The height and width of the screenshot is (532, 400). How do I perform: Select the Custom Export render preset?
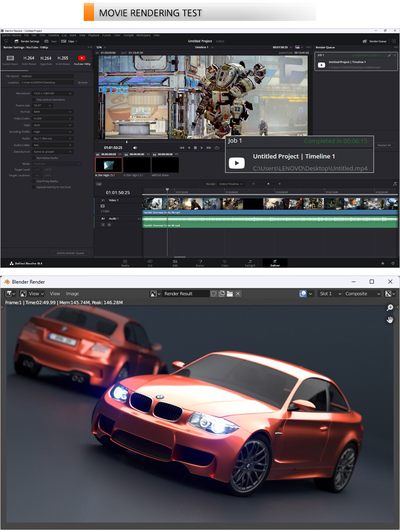[10, 60]
